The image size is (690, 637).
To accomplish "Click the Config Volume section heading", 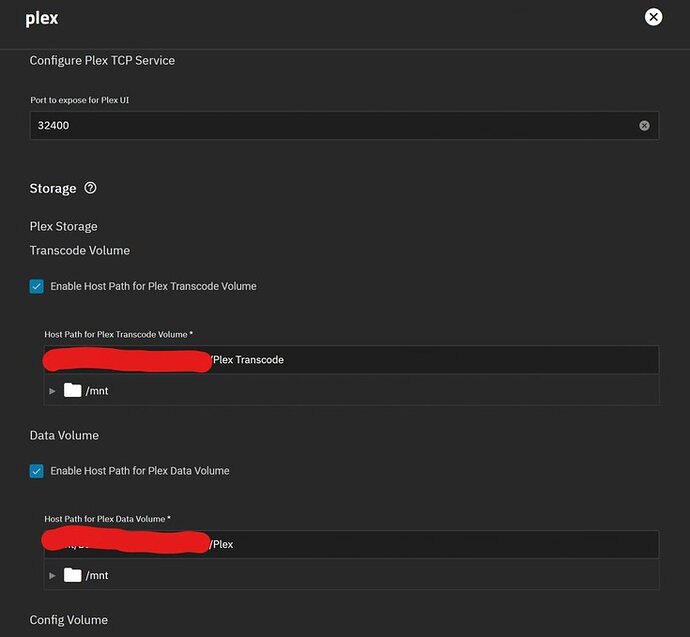I will pyautogui.click(x=69, y=620).
